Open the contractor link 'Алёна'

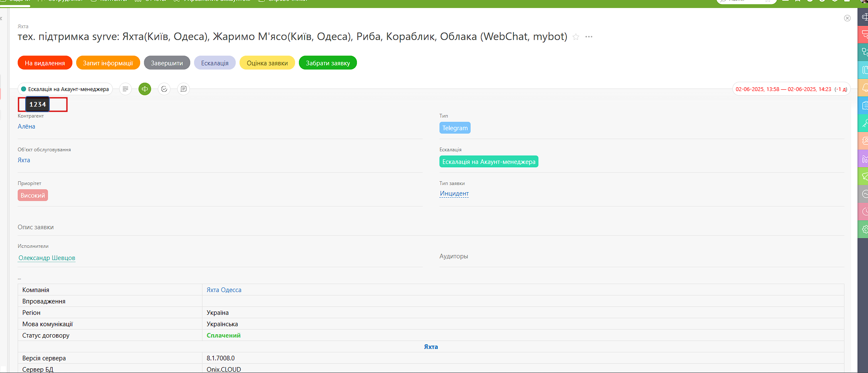[x=27, y=126]
